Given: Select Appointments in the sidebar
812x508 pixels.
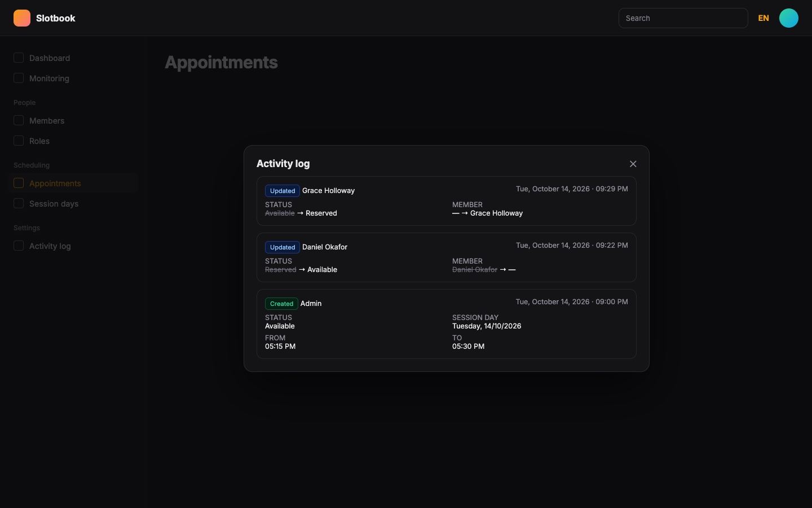Looking at the screenshot, I should point(73,183).
